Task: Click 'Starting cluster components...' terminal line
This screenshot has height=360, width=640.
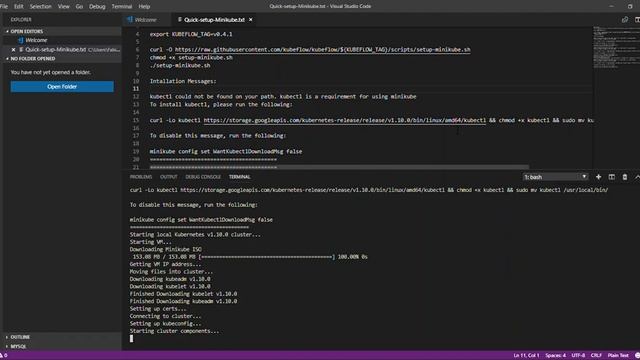Action: click(x=174, y=331)
